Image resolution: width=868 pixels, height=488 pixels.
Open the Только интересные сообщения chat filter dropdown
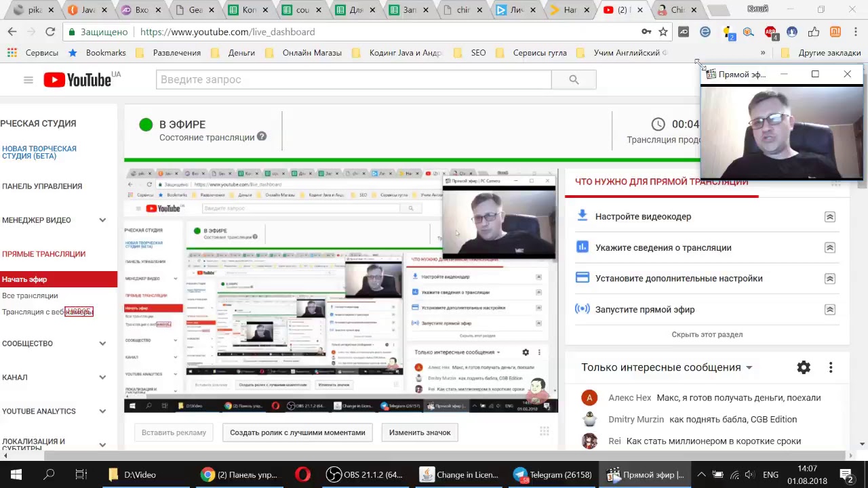tap(667, 367)
